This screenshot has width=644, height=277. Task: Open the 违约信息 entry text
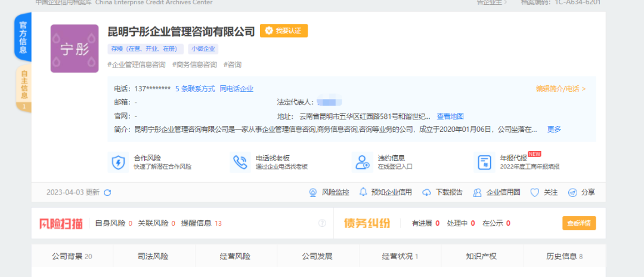click(395, 162)
